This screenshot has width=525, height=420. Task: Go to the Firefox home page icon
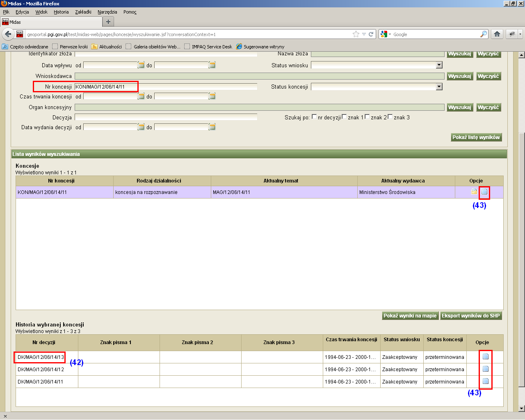(497, 34)
